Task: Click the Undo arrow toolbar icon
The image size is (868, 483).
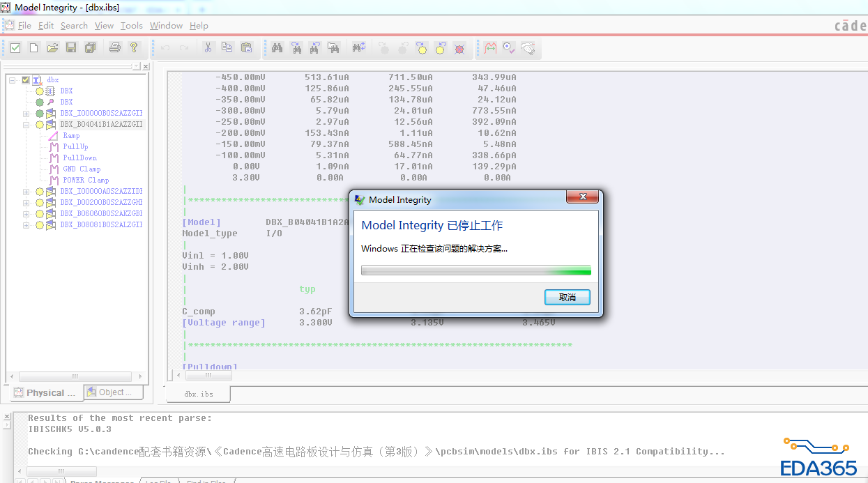Action: (165, 48)
